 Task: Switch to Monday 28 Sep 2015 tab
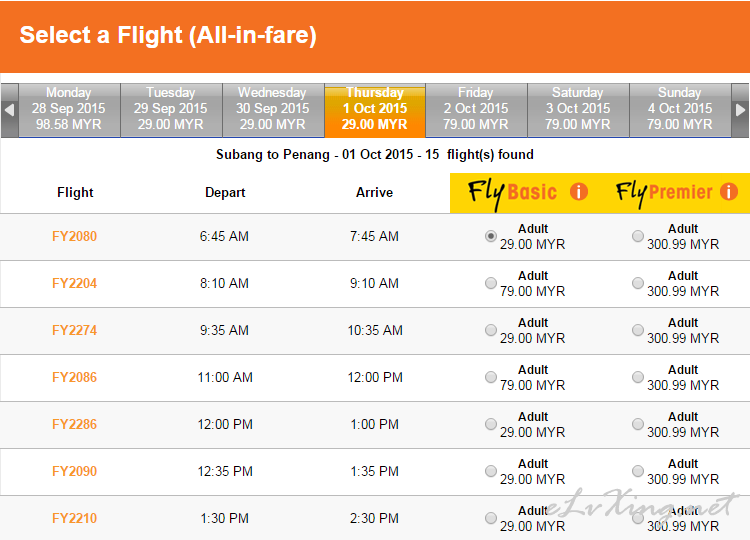[x=69, y=110]
